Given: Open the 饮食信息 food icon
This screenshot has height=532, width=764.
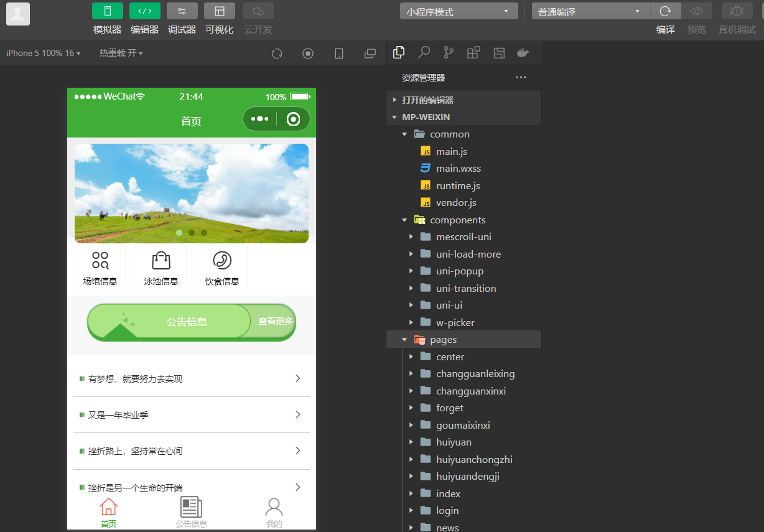Looking at the screenshot, I should (222, 268).
